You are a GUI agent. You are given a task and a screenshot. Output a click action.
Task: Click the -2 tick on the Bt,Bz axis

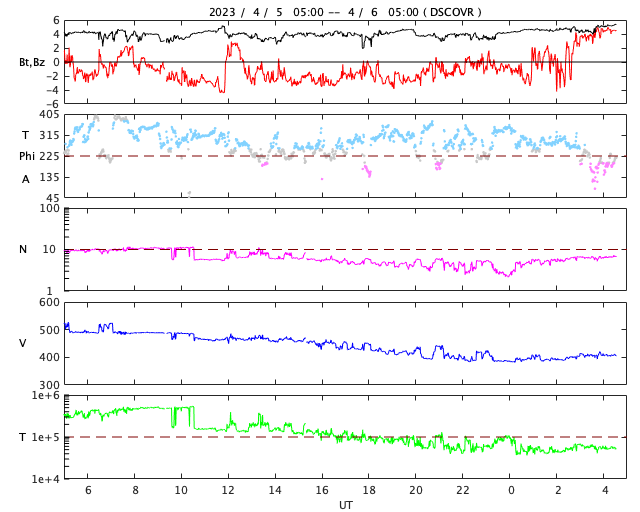52,76
